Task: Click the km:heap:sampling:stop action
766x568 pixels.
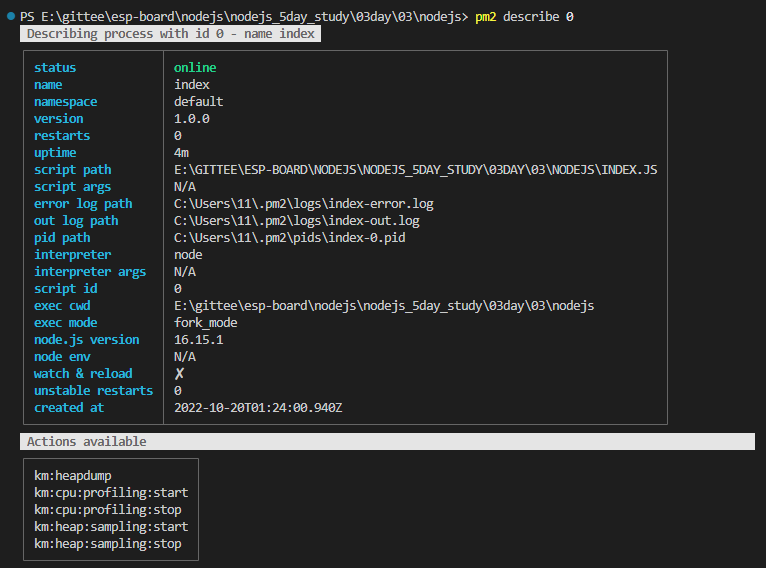Action: (x=108, y=544)
